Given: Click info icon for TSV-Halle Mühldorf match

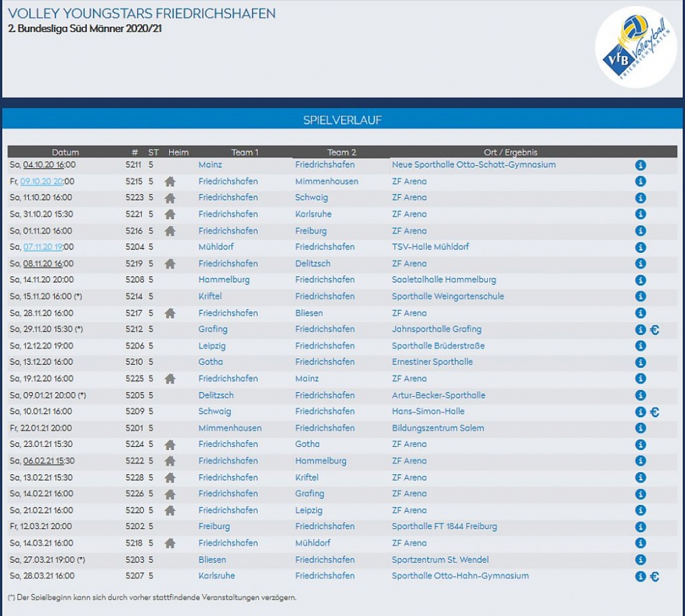Looking at the screenshot, I should click(640, 247).
